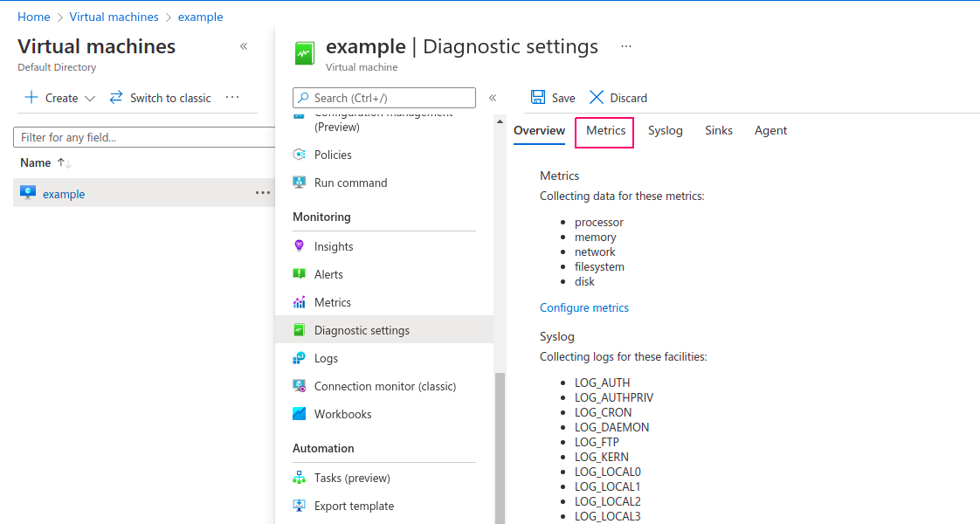Click the example VM icon in list
The image size is (980, 524).
[x=28, y=193]
